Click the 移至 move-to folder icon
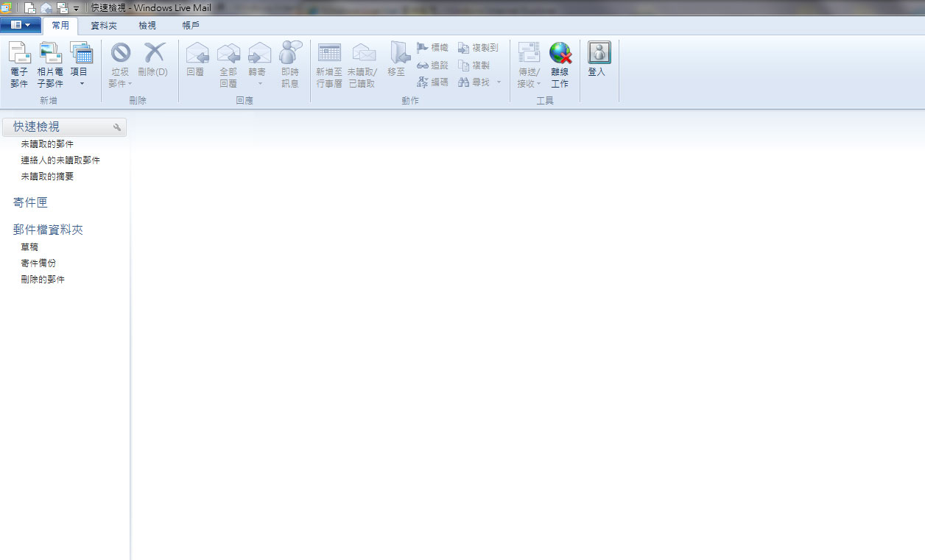The width and height of the screenshot is (925, 560). click(x=398, y=53)
